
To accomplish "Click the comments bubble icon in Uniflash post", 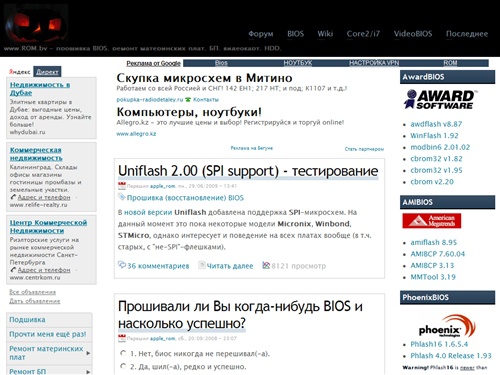I will tap(122, 265).
